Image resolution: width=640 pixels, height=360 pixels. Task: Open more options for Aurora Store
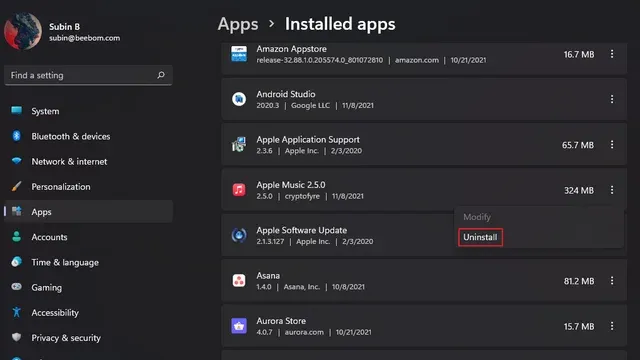[x=611, y=326]
